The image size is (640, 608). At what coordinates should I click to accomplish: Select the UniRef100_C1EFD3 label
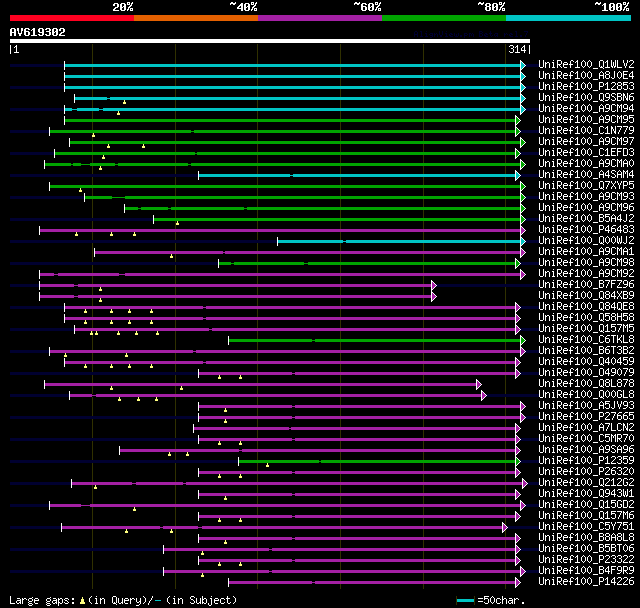pos(586,153)
